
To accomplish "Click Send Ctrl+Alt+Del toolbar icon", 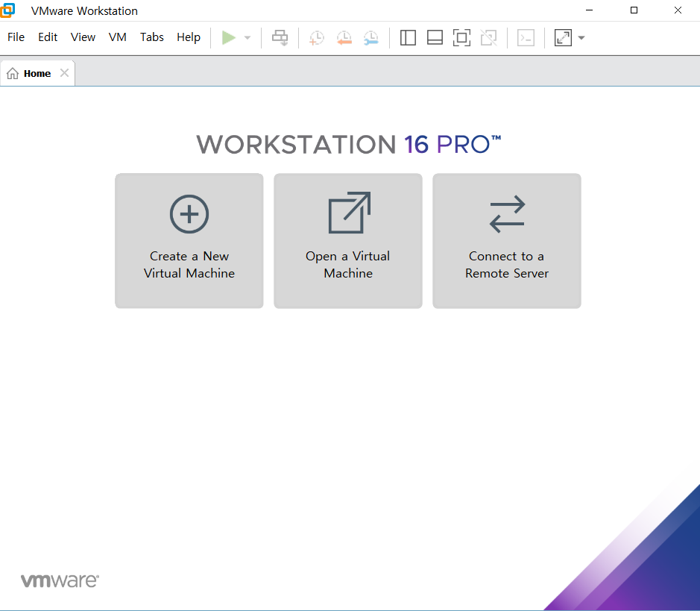I will 280,38.
